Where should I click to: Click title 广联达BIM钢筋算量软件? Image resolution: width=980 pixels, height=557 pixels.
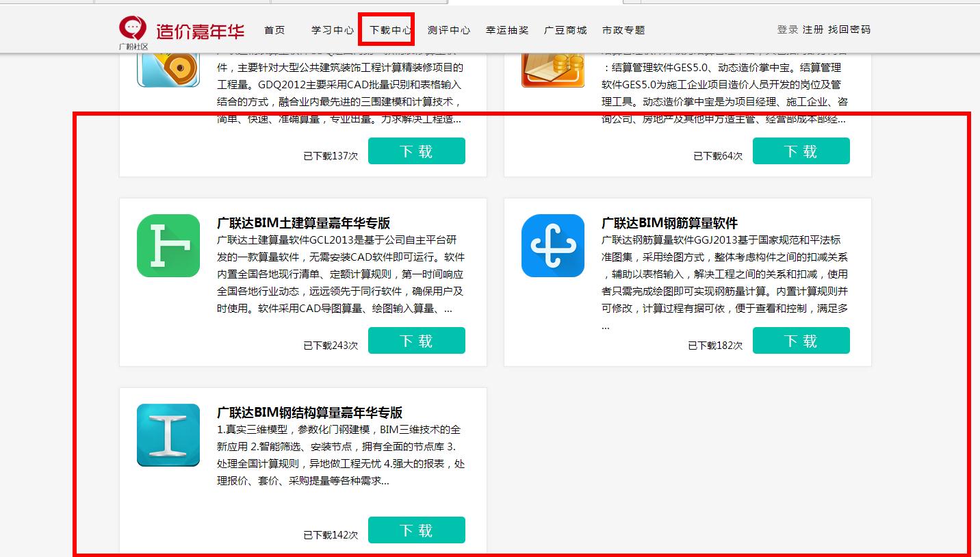[670, 223]
